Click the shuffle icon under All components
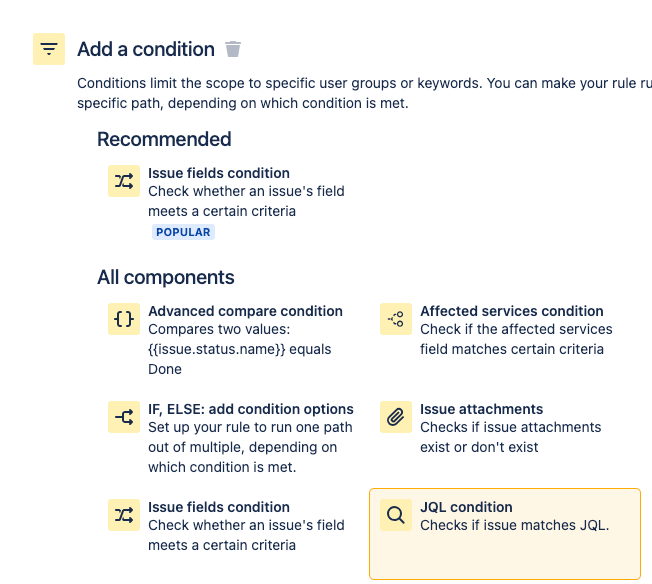 point(124,515)
